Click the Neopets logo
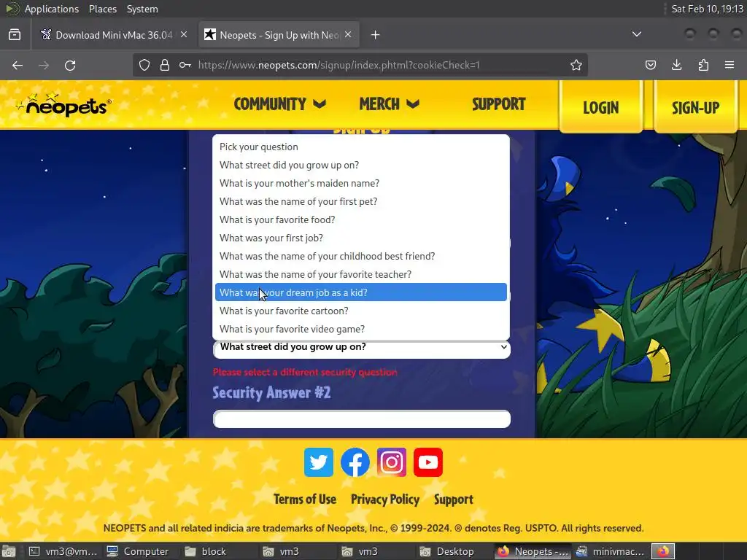The image size is (747, 560). [x=63, y=105]
